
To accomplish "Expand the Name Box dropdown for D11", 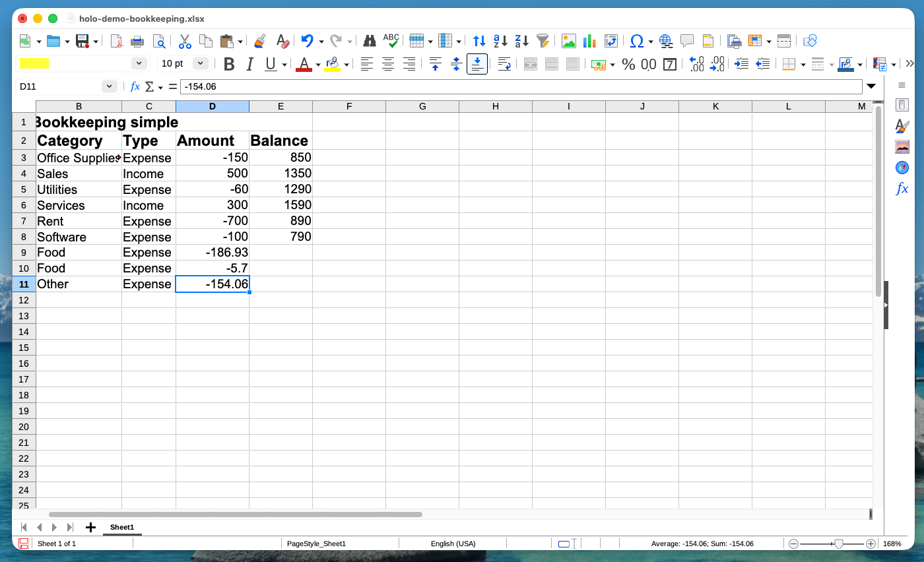I will click(109, 86).
